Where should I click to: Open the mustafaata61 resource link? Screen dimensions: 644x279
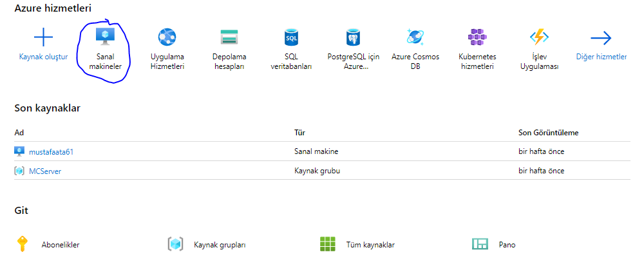[52, 152]
